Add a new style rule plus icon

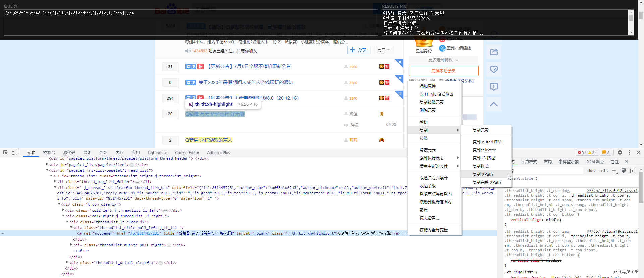[x=614, y=171]
